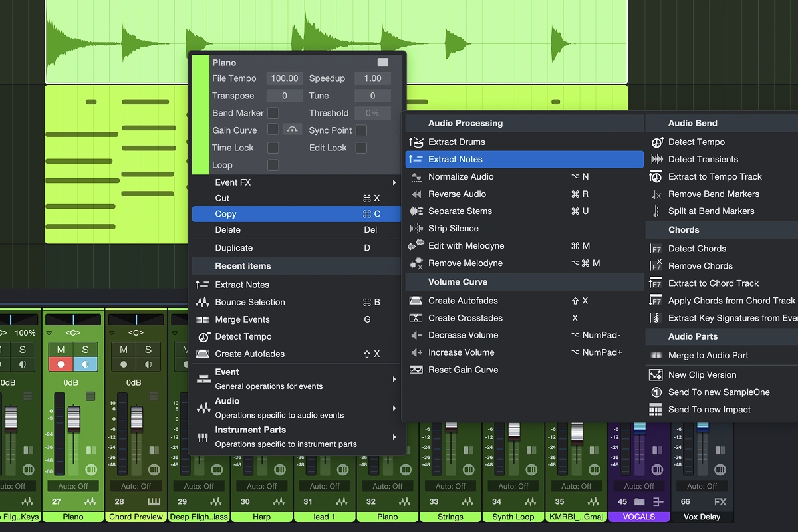Screen dimensions: 798x532
Task: Click the File Tempo value field
Action: coord(285,78)
